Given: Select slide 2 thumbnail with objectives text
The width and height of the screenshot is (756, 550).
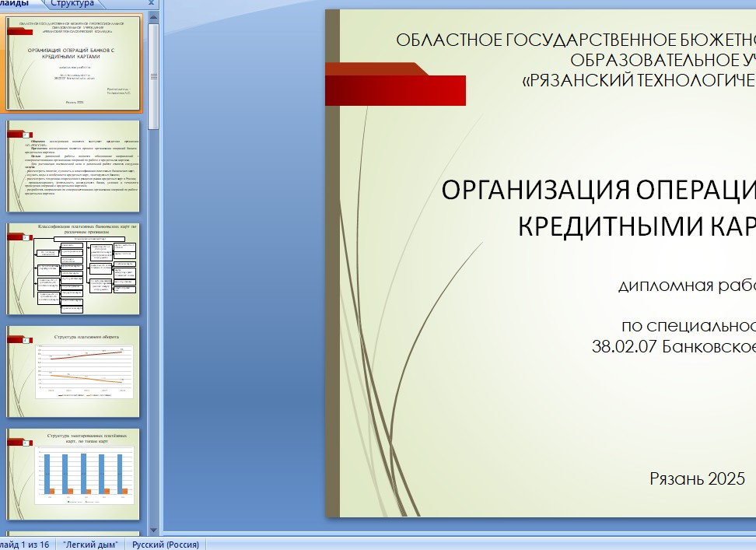Looking at the screenshot, I should pos(73,166).
